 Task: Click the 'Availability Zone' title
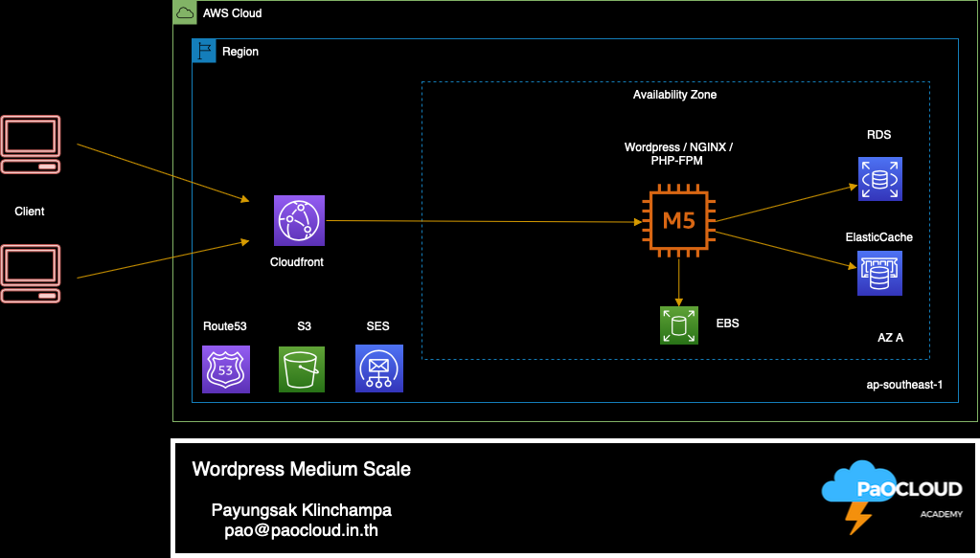pos(675,94)
